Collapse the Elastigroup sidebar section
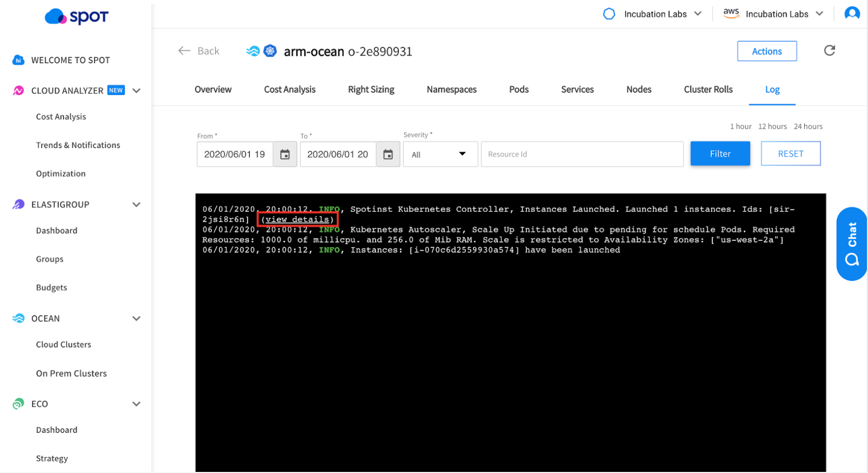 point(137,205)
